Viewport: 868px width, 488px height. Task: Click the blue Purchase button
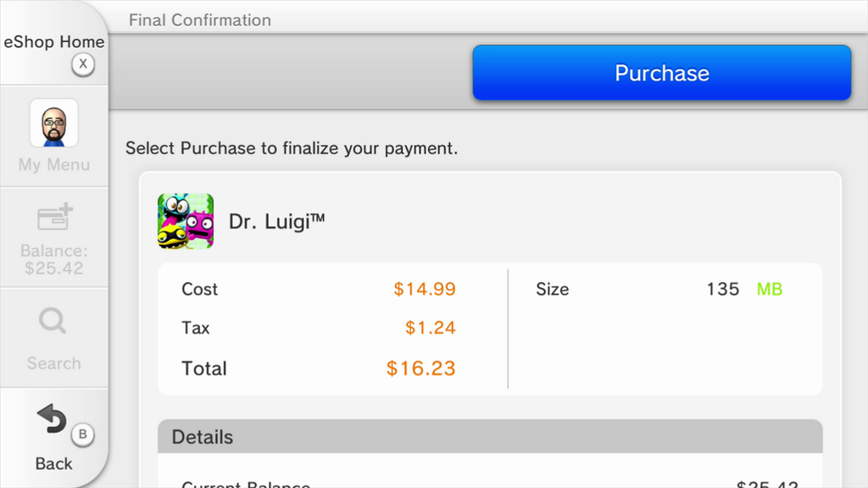pyautogui.click(x=661, y=73)
